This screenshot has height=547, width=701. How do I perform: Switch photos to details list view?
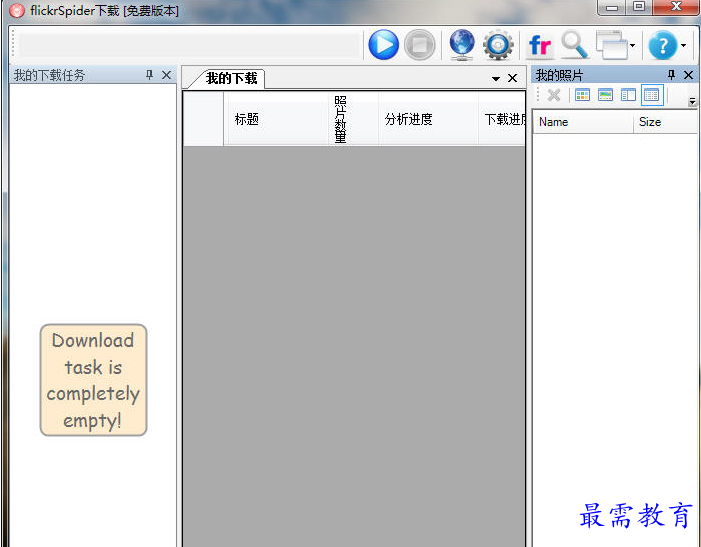(652, 95)
